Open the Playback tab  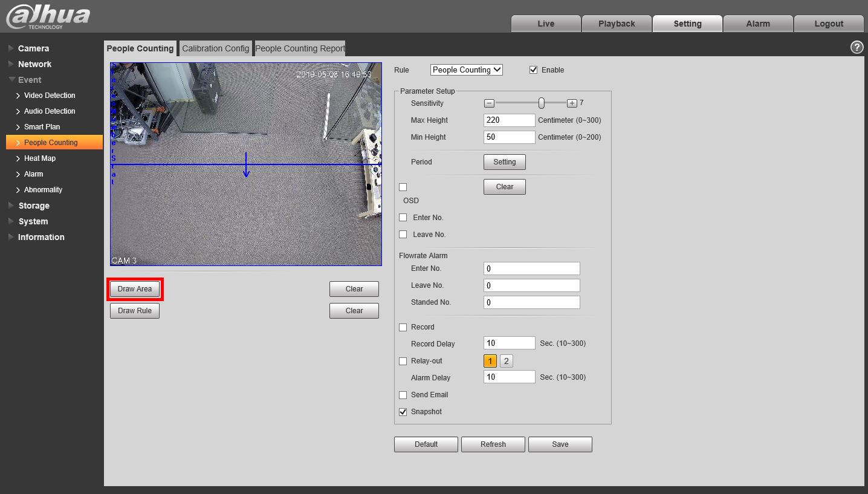[617, 24]
